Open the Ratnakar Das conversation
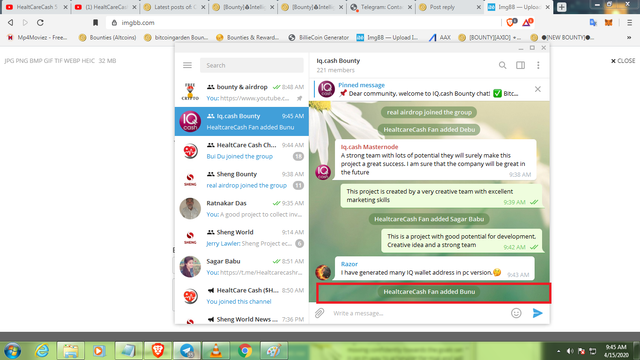Screen dimensions: 640x360 [242, 209]
